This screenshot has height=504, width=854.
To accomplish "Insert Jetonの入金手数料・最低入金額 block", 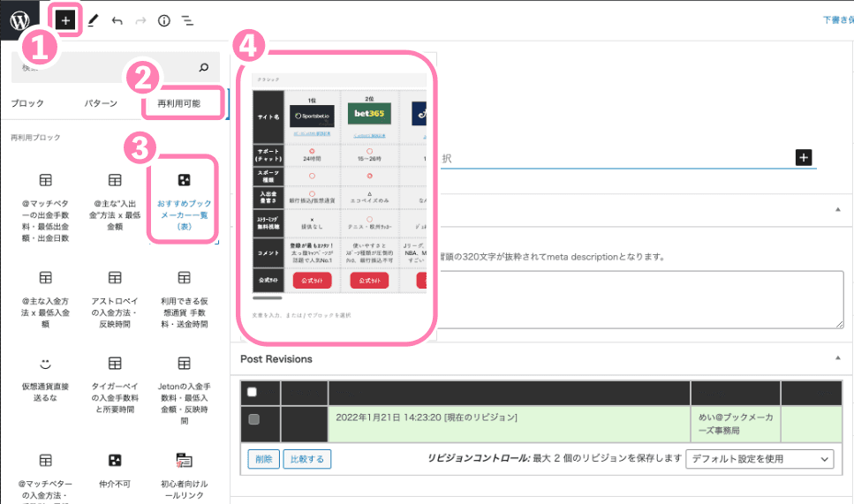I will coord(184,391).
